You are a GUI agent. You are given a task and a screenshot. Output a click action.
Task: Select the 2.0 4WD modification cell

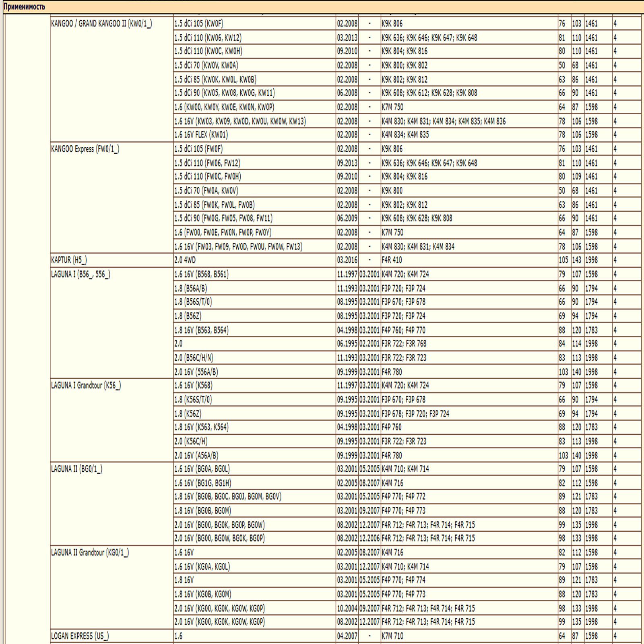185,260
